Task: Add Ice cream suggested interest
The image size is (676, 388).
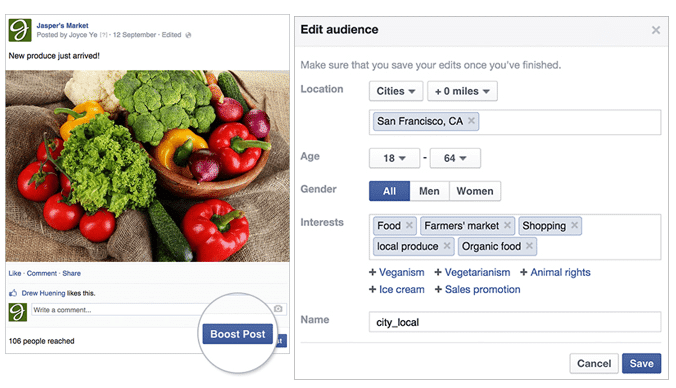Action: point(397,289)
